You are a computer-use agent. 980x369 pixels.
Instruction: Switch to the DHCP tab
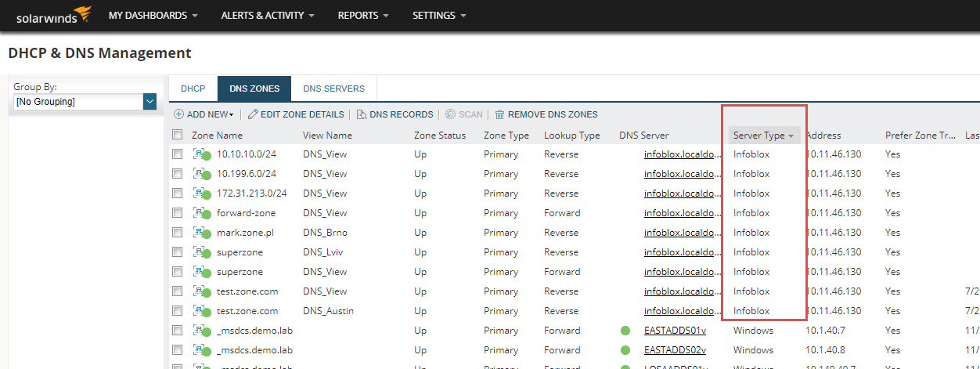click(193, 89)
